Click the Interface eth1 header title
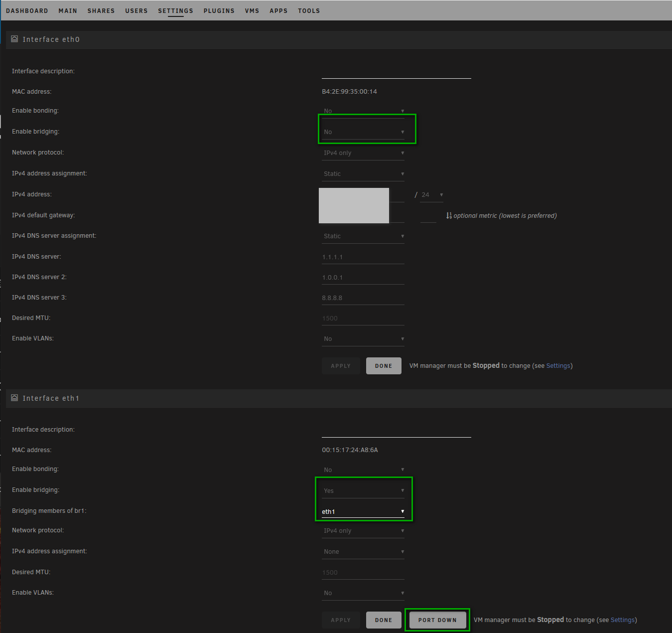The height and width of the screenshot is (633, 672). pyautogui.click(x=51, y=398)
